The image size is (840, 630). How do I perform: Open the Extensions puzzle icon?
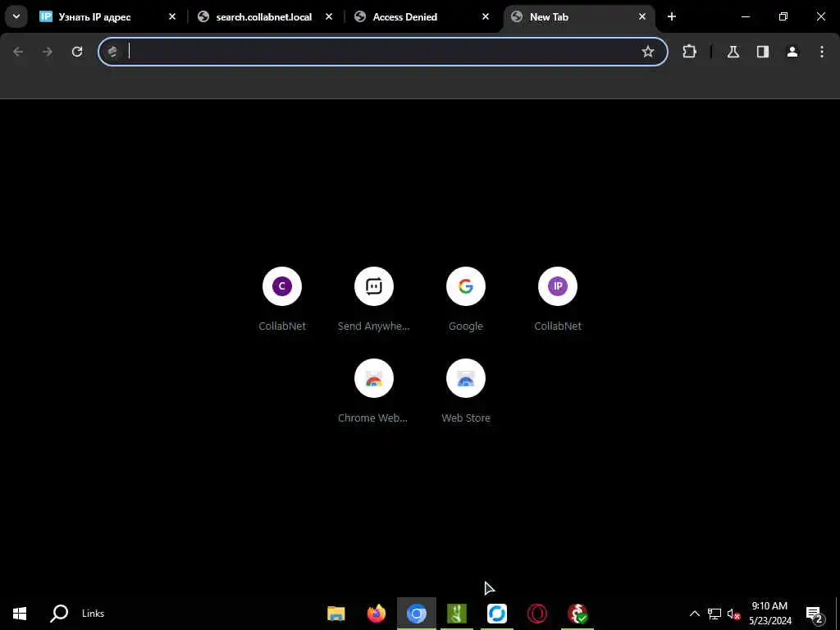[689, 52]
